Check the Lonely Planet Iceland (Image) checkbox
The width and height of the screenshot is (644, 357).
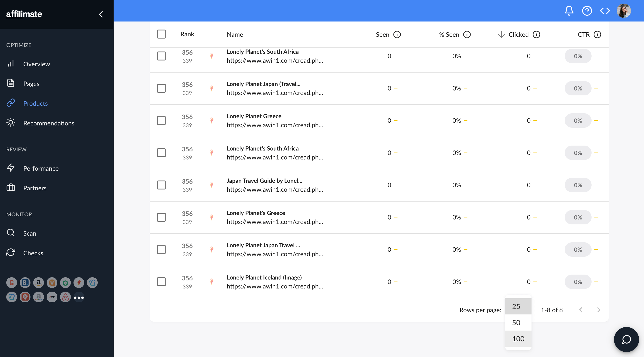(x=161, y=282)
